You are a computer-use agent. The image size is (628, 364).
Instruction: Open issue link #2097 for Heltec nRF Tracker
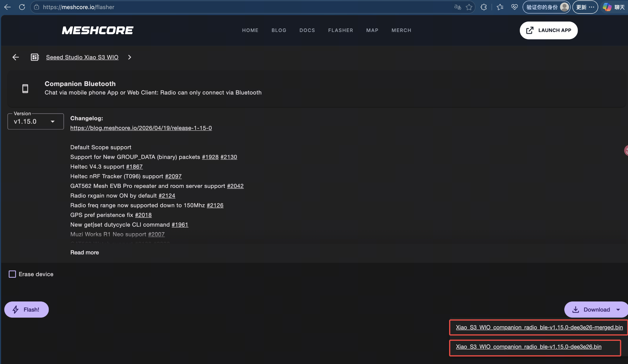coord(173,176)
